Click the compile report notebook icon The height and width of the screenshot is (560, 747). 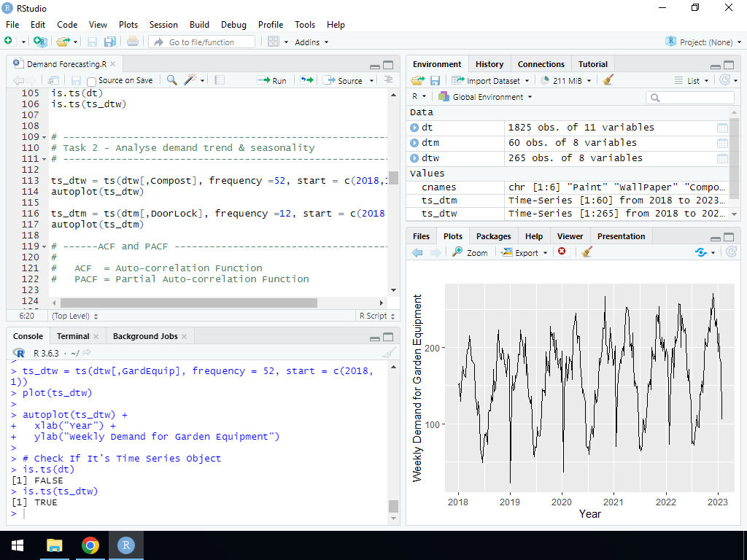click(x=220, y=80)
